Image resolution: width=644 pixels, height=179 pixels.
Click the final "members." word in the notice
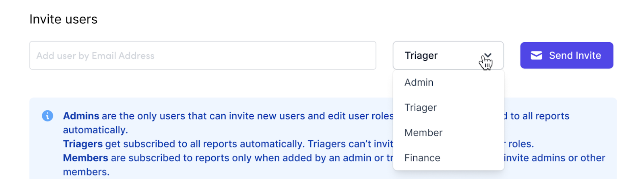tap(86, 172)
